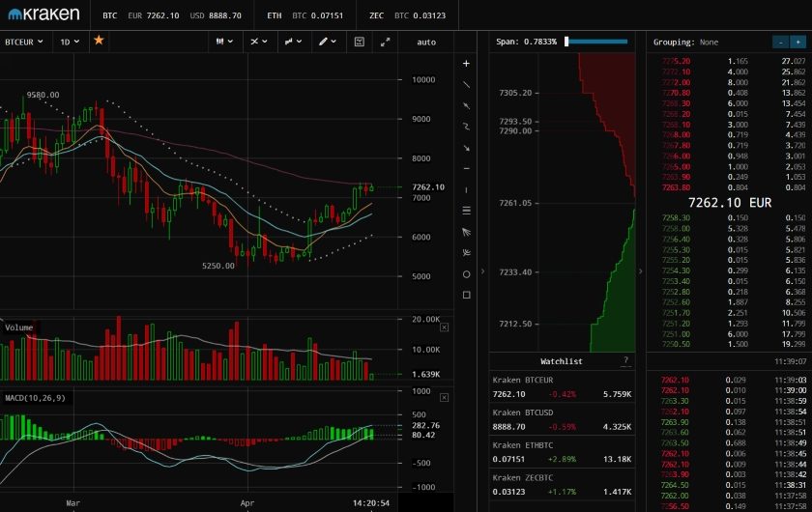812x512 pixels.
Task: Toggle the orange favorite star
Action: click(x=99, y=41)
